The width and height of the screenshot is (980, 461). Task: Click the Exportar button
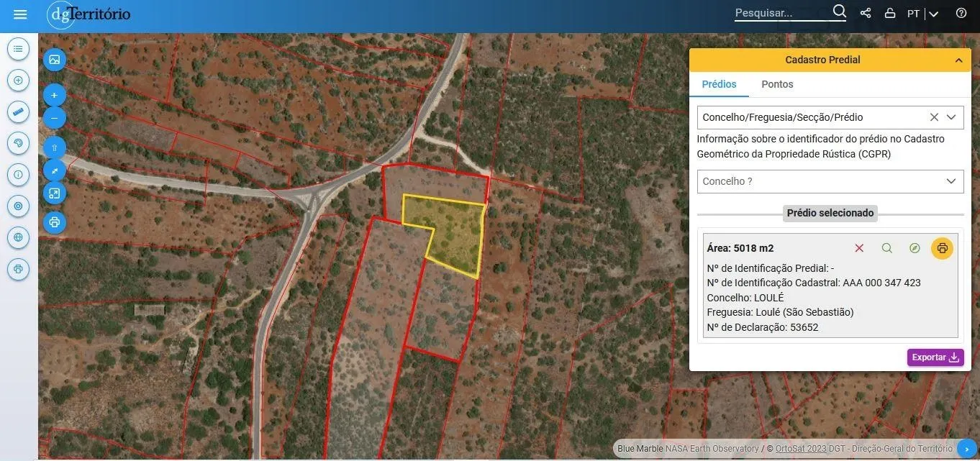(935, 357)
